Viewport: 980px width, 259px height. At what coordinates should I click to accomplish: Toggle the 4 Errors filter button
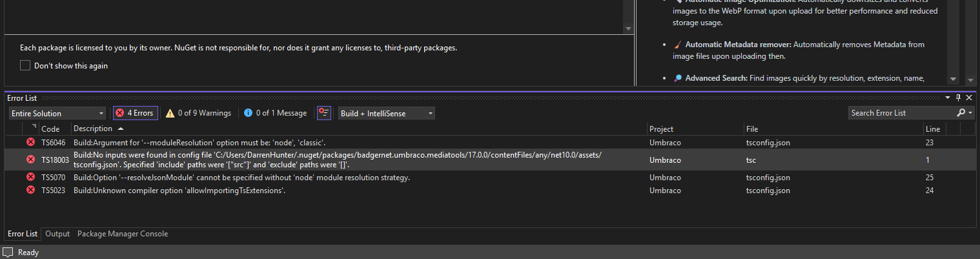(135, 113)
